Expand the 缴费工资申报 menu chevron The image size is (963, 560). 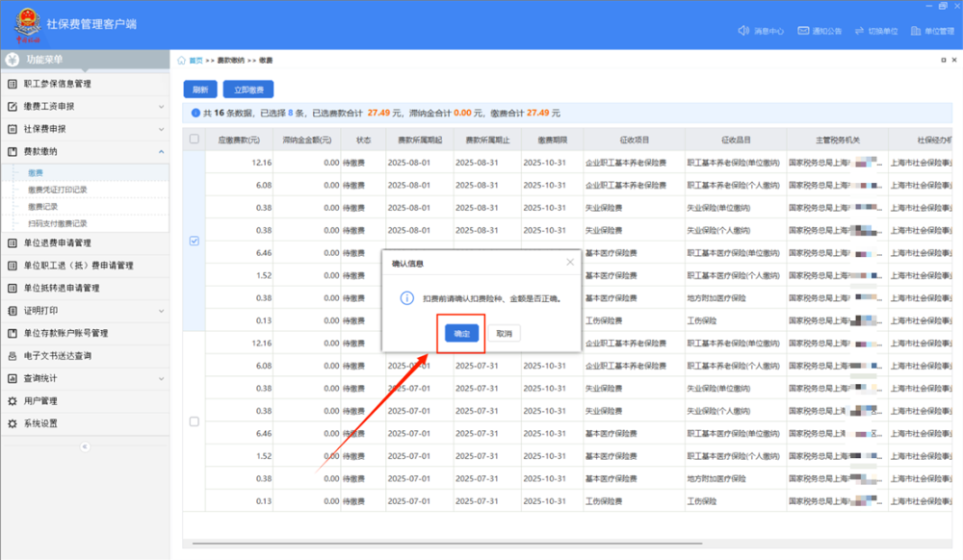161,107
